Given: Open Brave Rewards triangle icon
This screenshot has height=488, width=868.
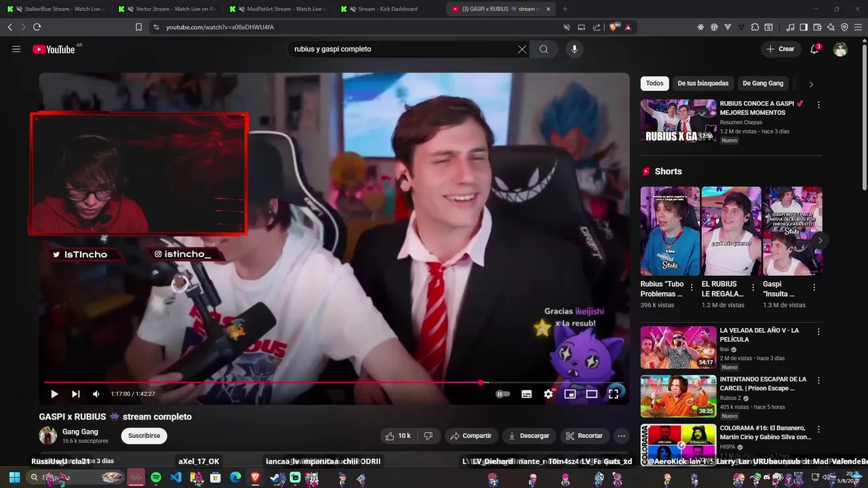Looking at the screenshot, I should point(628,27).
